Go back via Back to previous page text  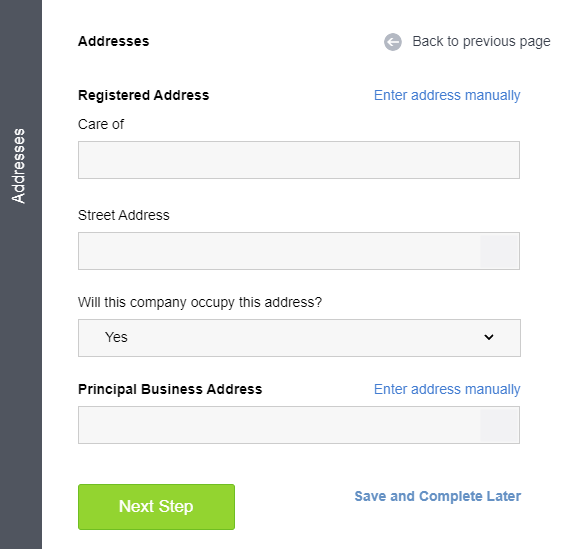coord(481,42)
